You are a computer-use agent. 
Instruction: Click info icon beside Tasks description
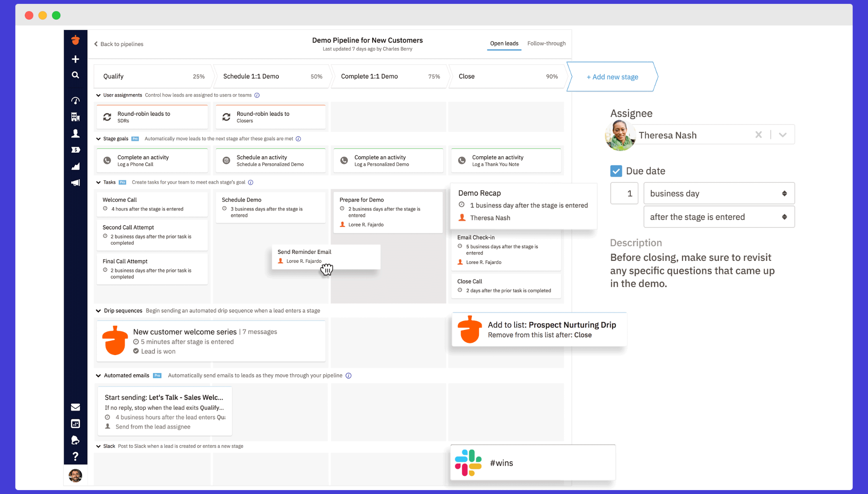point(251,182)
